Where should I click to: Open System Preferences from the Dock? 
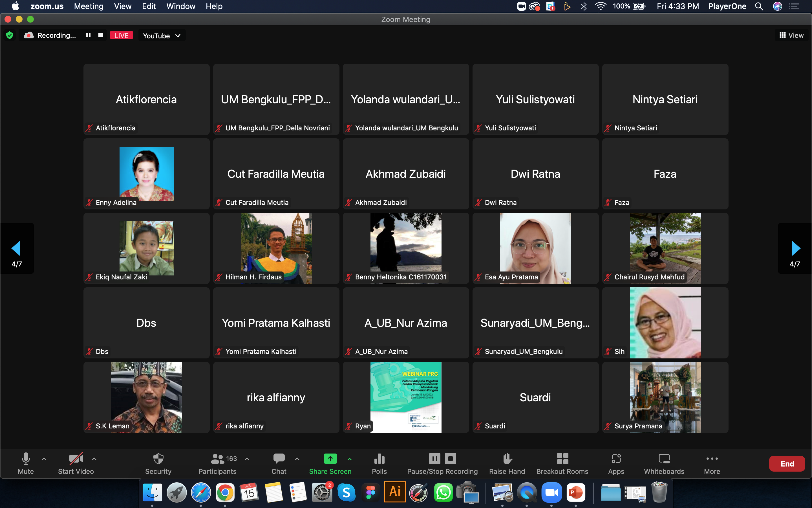click(x=322, y=492)
